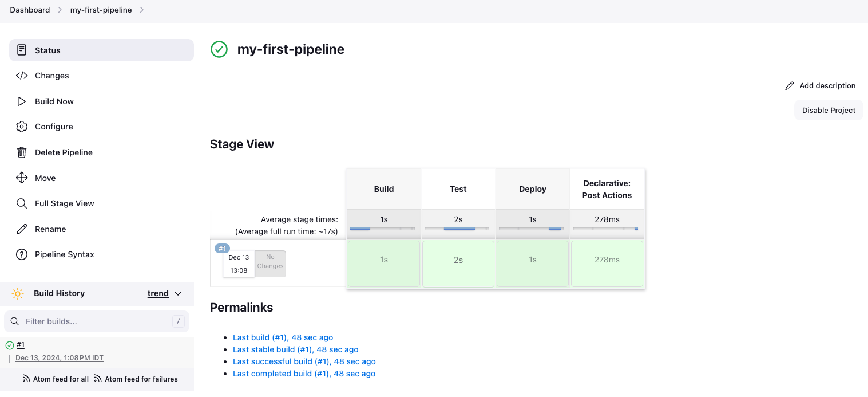Select the #1 build badge in Stage View

222,249
